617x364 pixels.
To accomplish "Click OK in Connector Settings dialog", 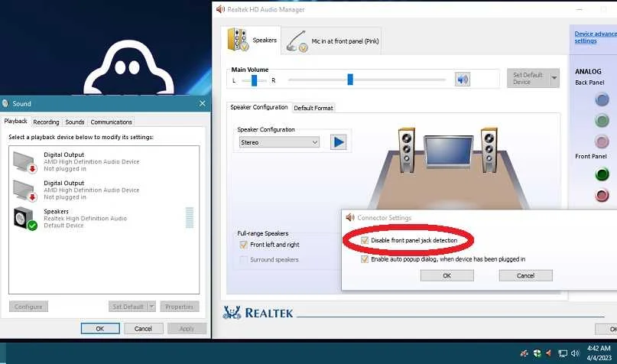I will coord(447,275).
